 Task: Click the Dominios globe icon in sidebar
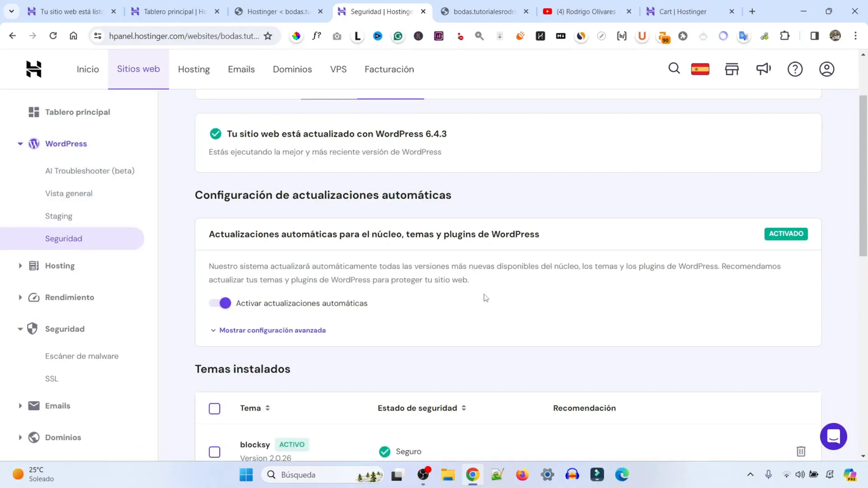(34, 437)
